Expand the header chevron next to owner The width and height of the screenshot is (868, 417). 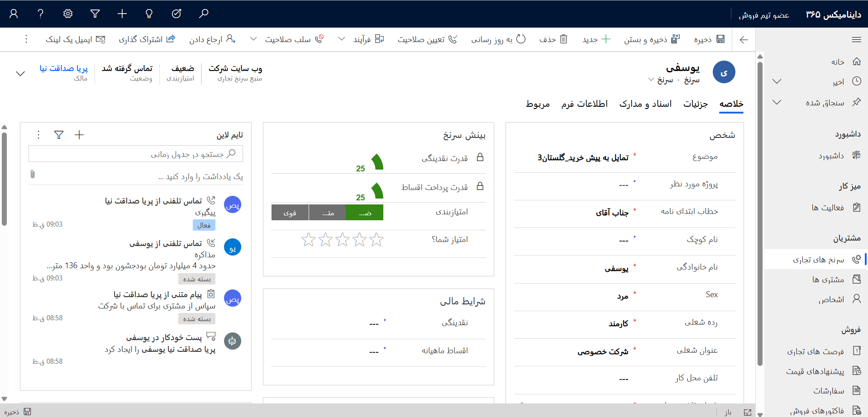[x=20, y=73]
